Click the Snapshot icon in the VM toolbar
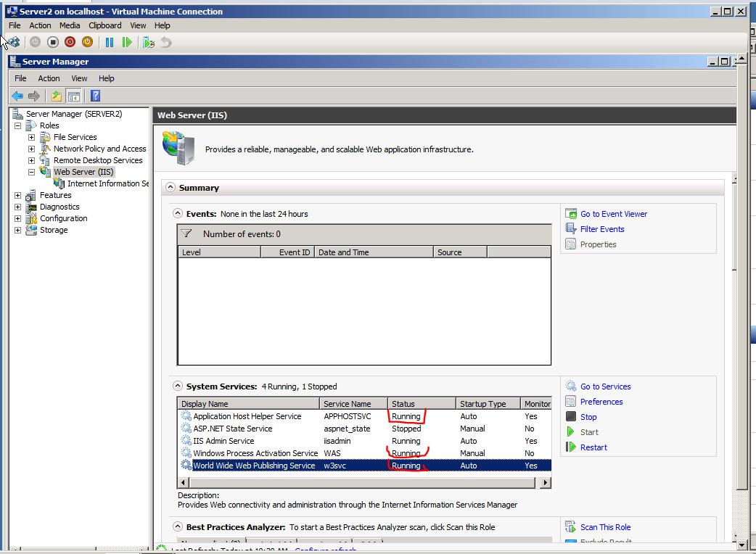This screenshot has height=554, width=756. coord(149,42)
